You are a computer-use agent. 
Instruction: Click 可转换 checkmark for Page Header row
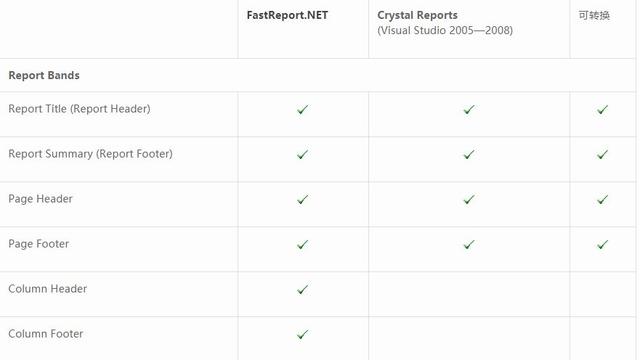(602, 199)
